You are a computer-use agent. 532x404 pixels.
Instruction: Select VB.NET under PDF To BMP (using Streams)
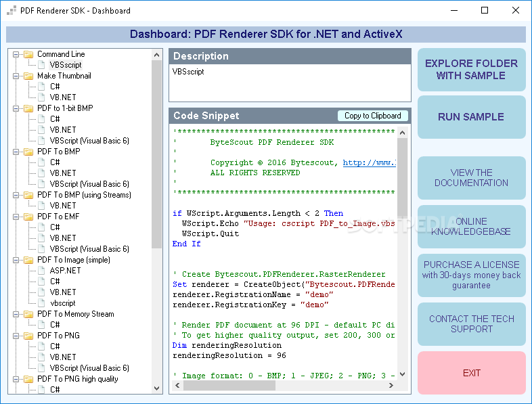(x=63, y=206)
